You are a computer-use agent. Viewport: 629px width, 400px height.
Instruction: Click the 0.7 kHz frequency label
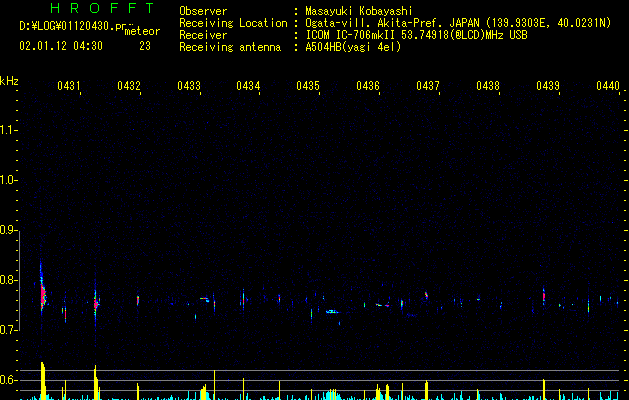(x=7, y=330)
